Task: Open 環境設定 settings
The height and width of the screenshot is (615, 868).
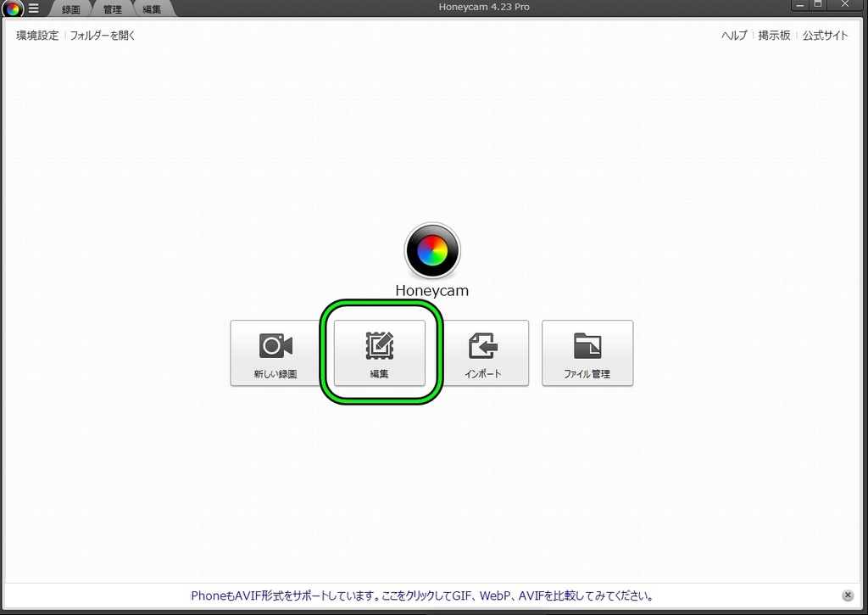Action: pyautogui.click(x=37, y=36)
